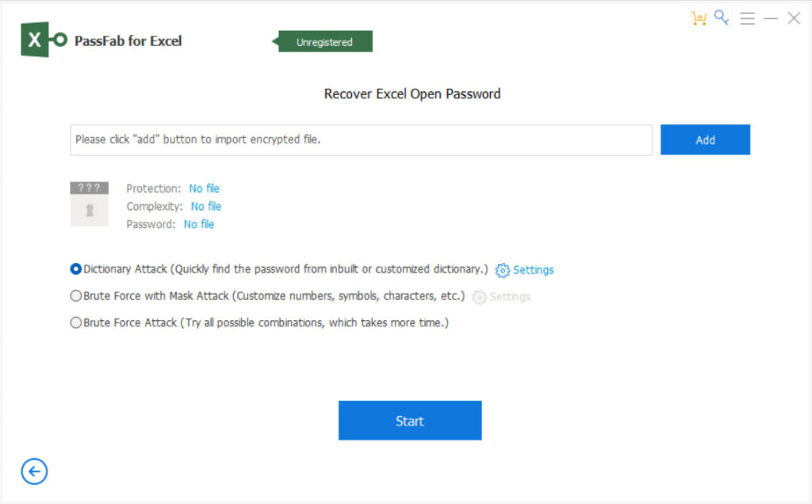The height and width of the screenshot is (504, 812).
Task: Select Brute Force with Mask Attack
Action: coord(75,296)
